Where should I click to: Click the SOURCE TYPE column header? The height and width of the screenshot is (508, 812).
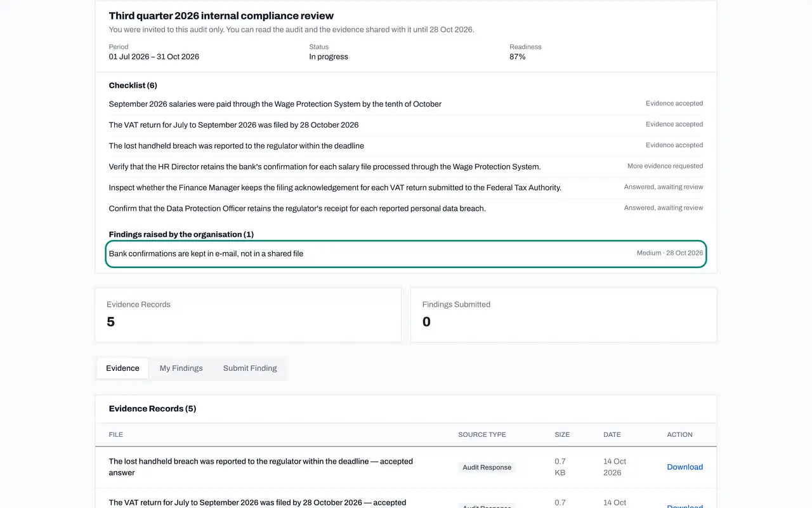[482, 435]
